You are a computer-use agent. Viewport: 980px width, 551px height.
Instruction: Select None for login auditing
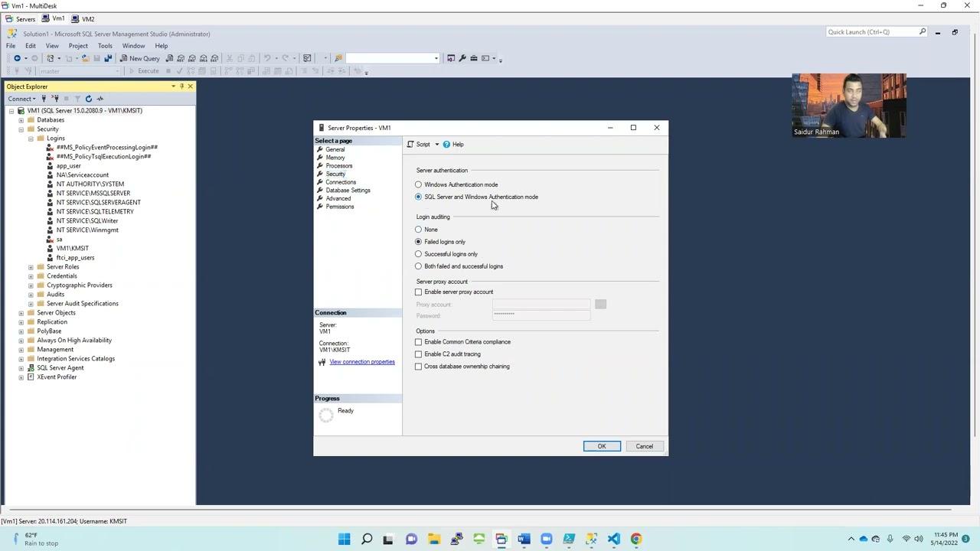tap(418, 230)
